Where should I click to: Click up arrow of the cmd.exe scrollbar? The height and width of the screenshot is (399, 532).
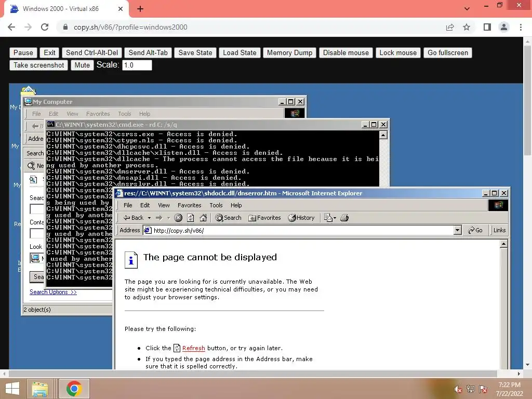(x=383, y=135)
